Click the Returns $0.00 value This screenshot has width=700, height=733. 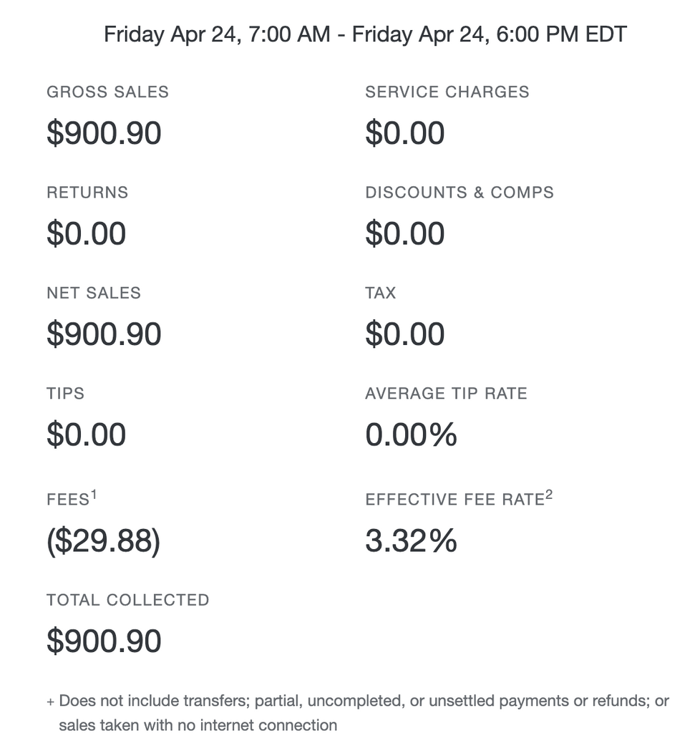(87, 234)
